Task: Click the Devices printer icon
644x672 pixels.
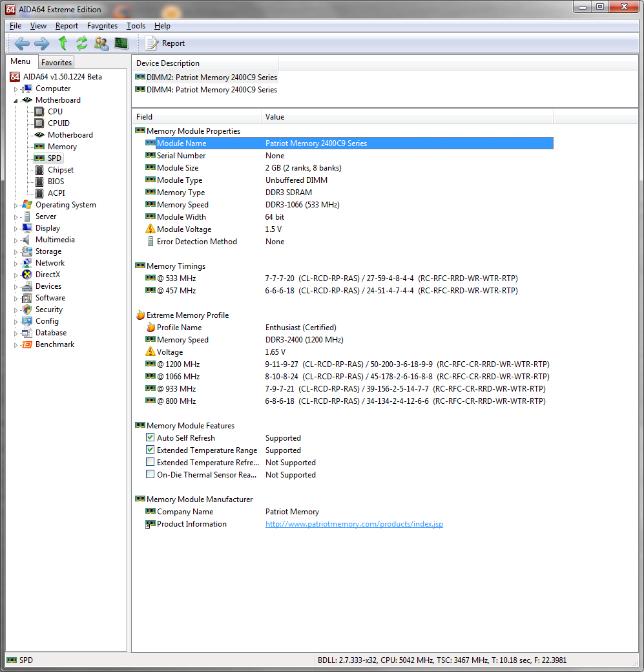Action: click(27, 286)
